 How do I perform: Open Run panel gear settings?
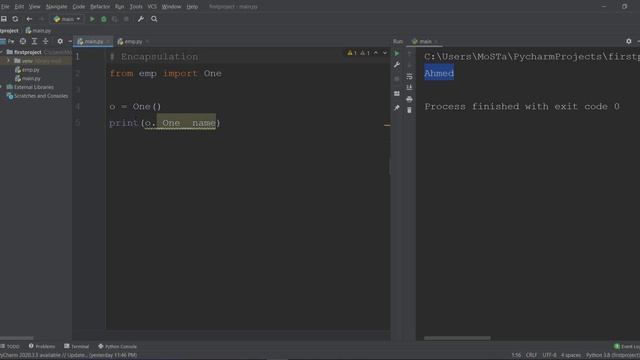(629, 41)
